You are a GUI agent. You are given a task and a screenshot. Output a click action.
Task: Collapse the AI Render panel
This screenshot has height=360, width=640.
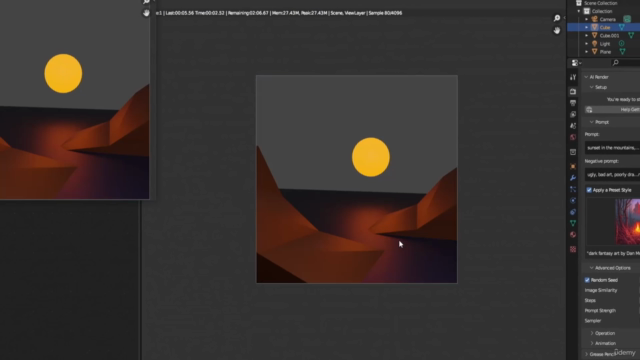[x=587, y=77]
